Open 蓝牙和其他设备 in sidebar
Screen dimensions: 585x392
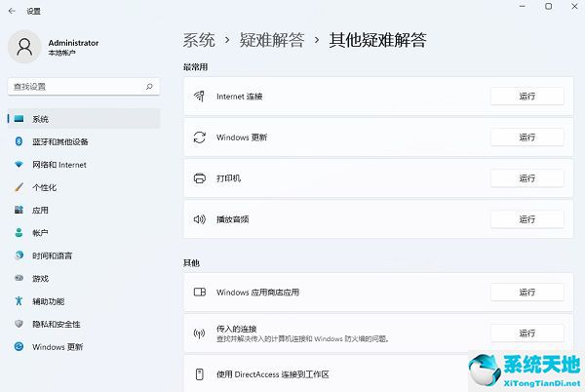point(60,141)
